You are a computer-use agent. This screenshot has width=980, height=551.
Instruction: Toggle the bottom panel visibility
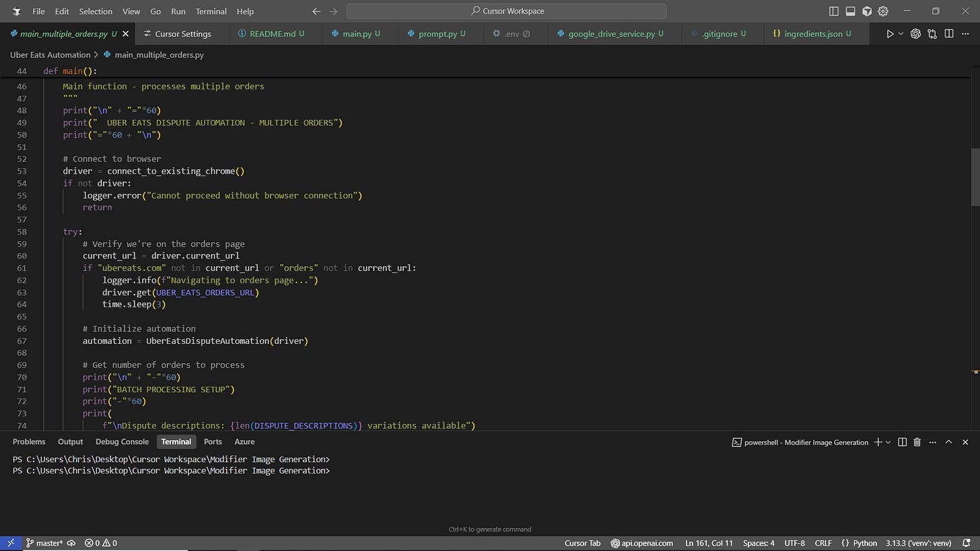click(850, 11)
